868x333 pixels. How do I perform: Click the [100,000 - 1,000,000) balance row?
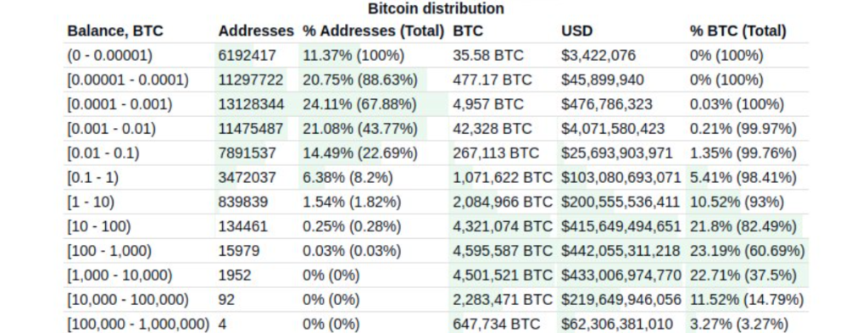pyautogui.click(x=437, y=324)
